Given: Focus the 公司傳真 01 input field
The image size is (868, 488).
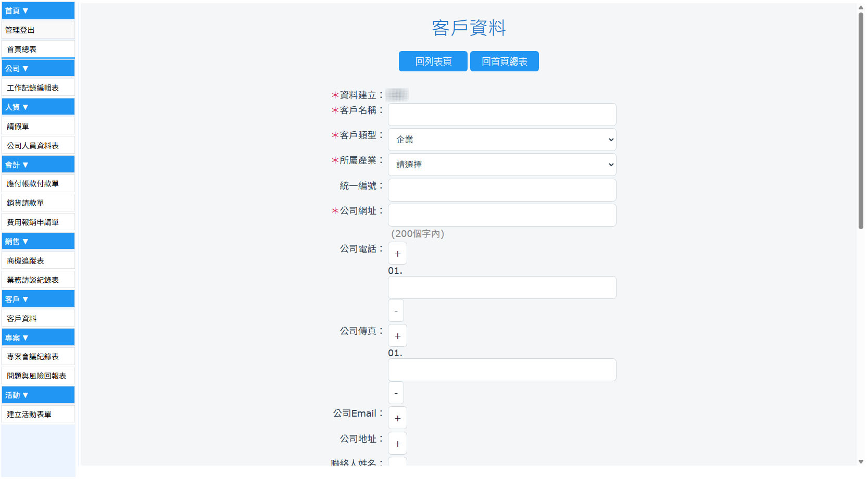Looking at the screenshot, I should (502, 370).
